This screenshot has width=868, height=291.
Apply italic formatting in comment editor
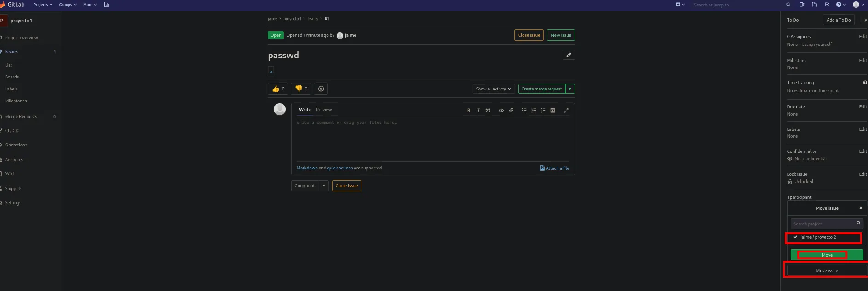click(x=478, y=111)
